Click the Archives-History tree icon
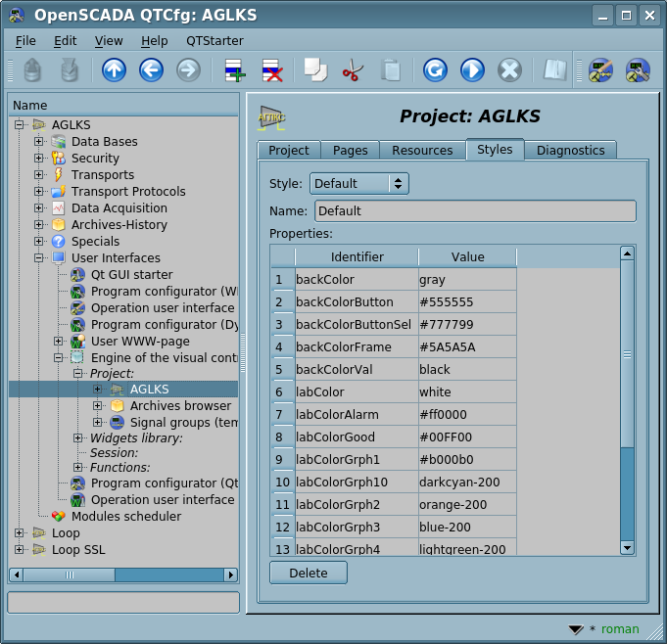Screen dimensions: 667x644 tap(59, 224)
